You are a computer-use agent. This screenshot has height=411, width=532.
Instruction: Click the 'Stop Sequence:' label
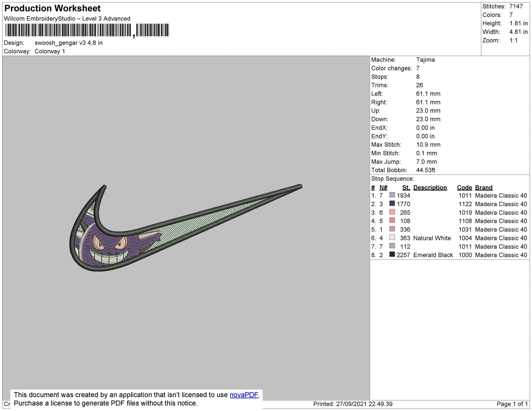point(392,178)
